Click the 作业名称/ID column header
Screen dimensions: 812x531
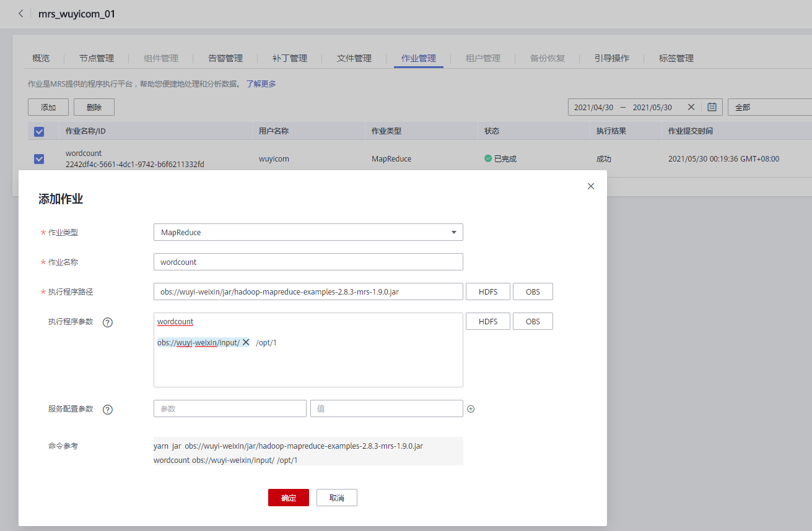coord(85,131)
